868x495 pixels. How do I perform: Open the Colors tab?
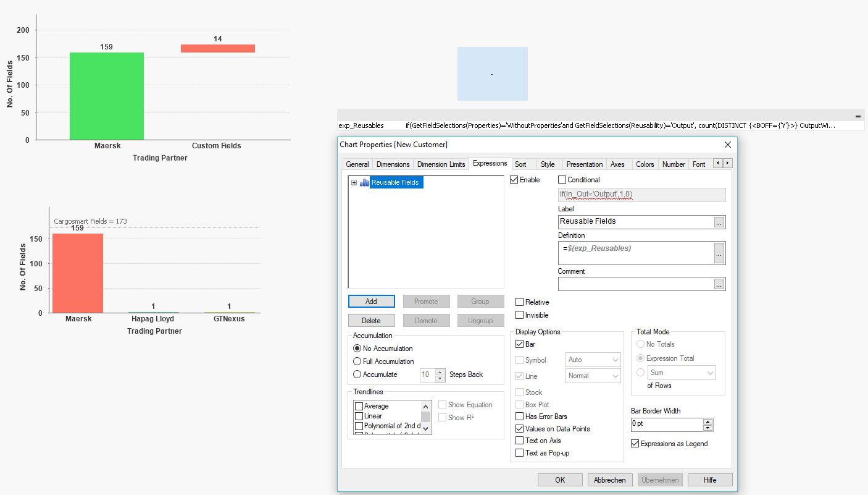point(645,164)
